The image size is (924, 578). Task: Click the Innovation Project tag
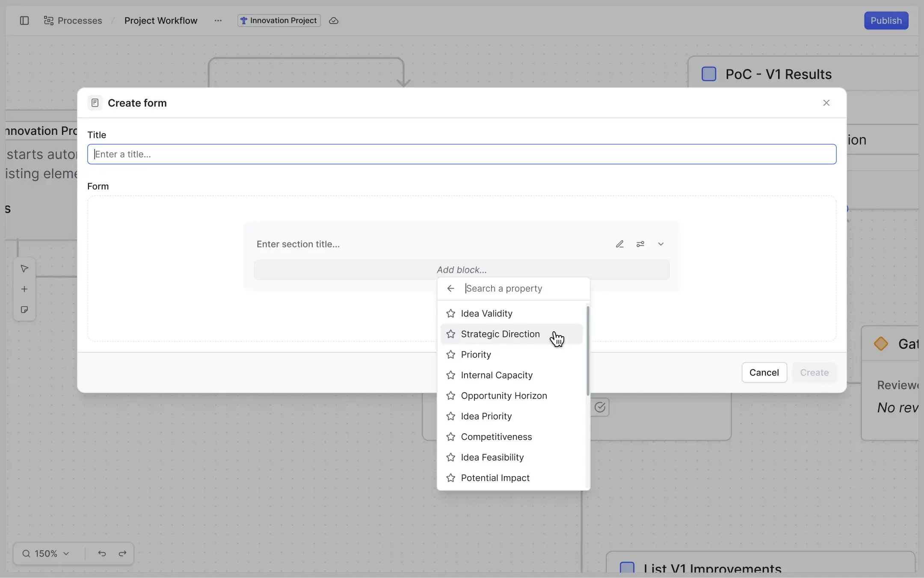pos(279,21)
